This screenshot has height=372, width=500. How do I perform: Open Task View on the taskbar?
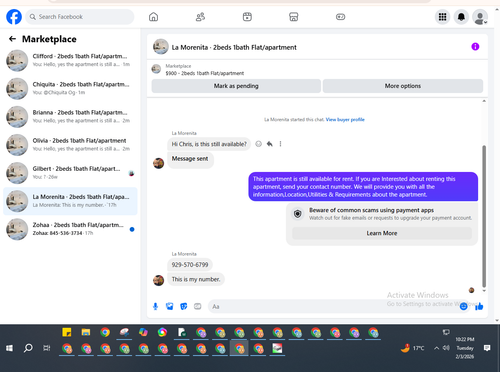coord(47,348)
